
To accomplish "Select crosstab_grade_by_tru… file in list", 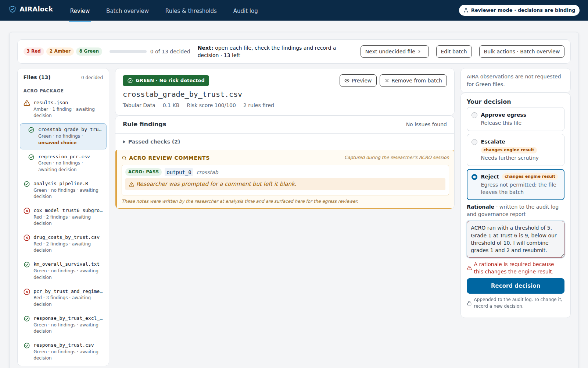I will coord(63,136).
